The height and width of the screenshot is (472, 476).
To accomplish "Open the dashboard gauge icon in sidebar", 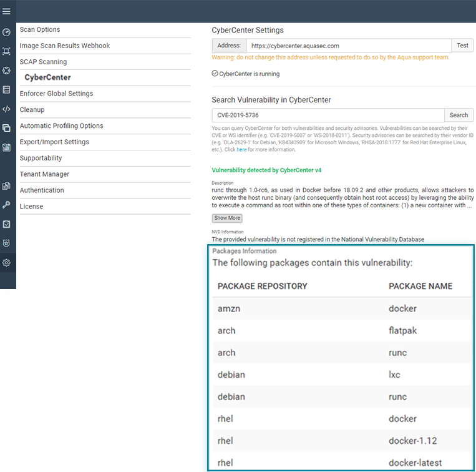I will click(6, 32).
